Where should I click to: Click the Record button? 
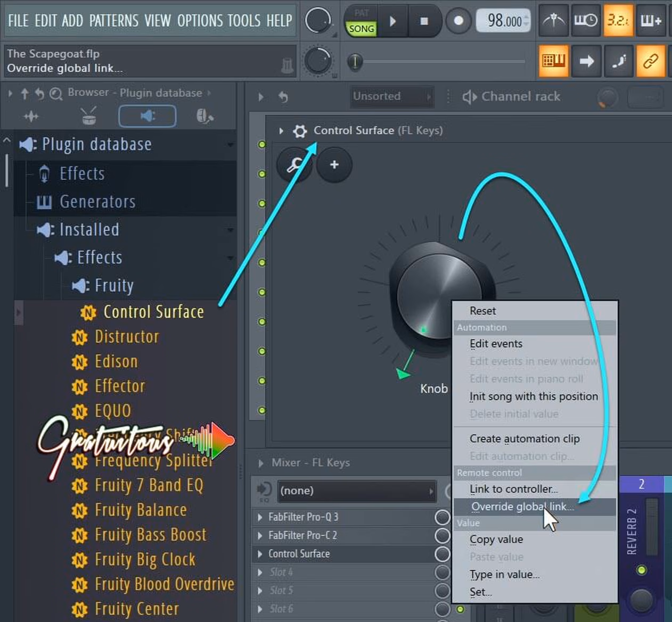pyautogui.click(x=458, y=21)
